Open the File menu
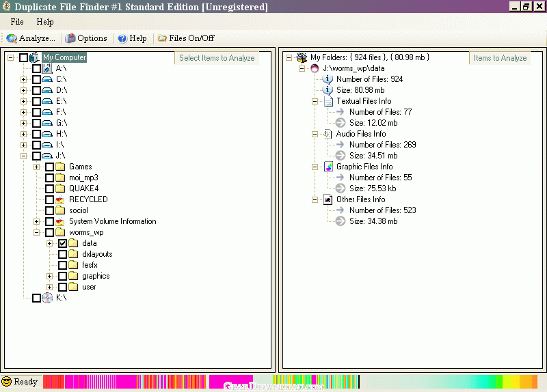The height and width of the screenshot is (392, 547). tap(17, 22)
